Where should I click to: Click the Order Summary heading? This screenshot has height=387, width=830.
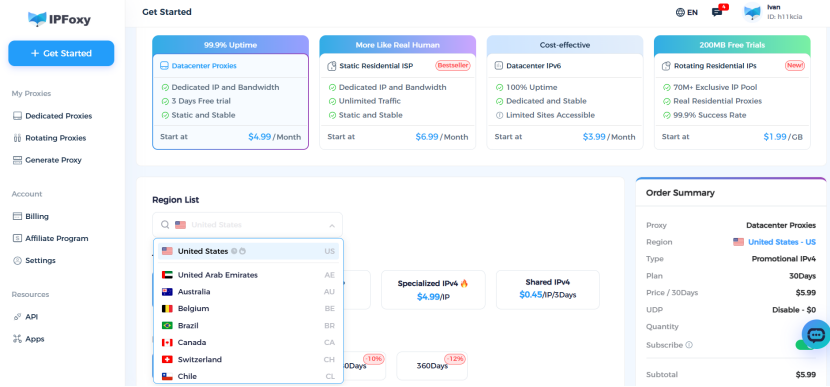pyautogui.click(x=680, y=193)
